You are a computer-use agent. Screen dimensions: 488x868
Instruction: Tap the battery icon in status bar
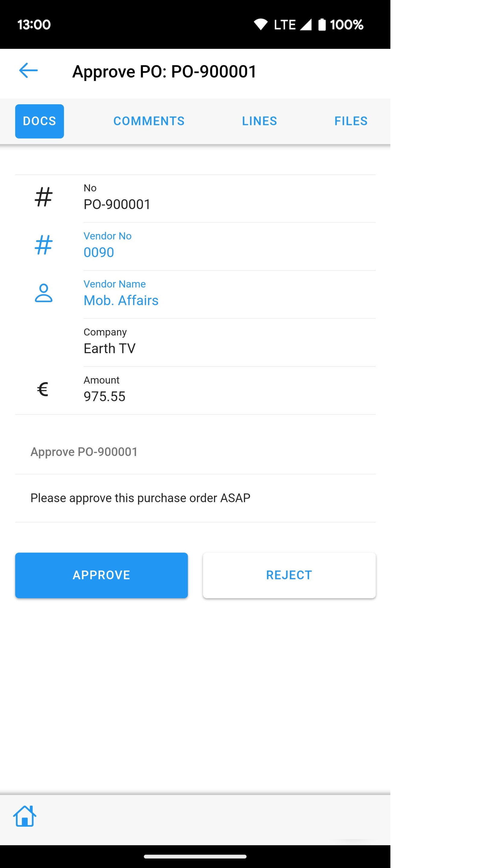(x=322, y=25)
